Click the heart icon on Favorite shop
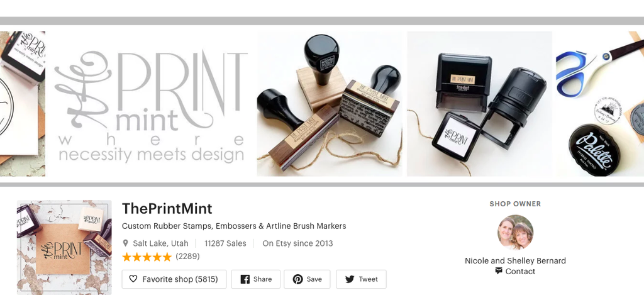The image size is (644, 305). point(133,279)
